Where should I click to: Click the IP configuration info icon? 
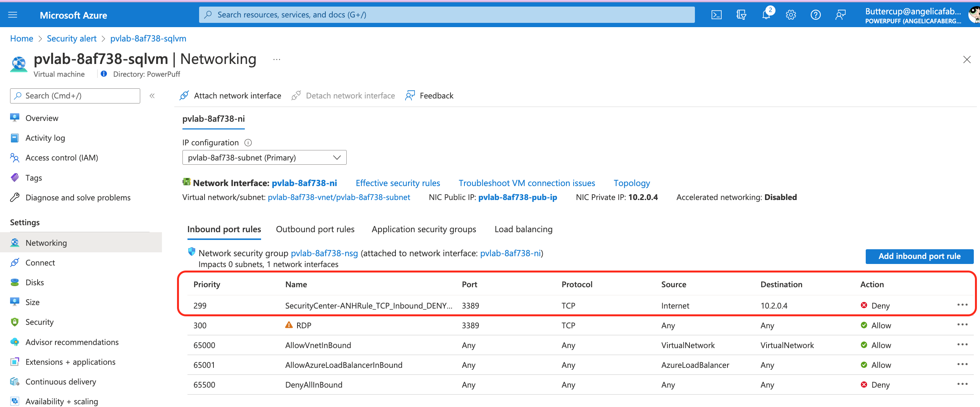(x=248, y=143)
